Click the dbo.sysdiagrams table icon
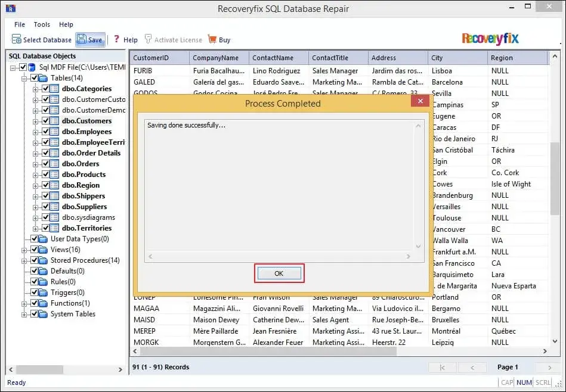Viewport: 566px width, 392px height. (x=54, y=217)
